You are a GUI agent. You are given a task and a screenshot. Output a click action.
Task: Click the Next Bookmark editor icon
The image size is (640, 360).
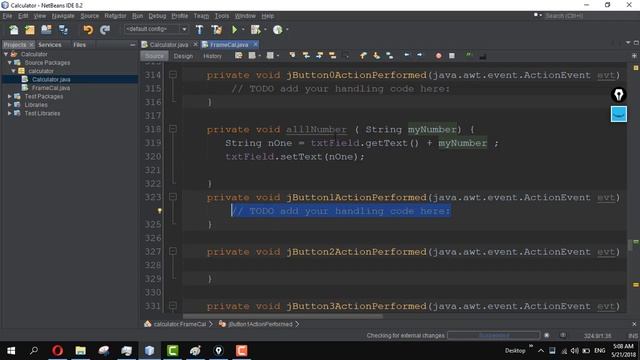[x=376, y=56]
